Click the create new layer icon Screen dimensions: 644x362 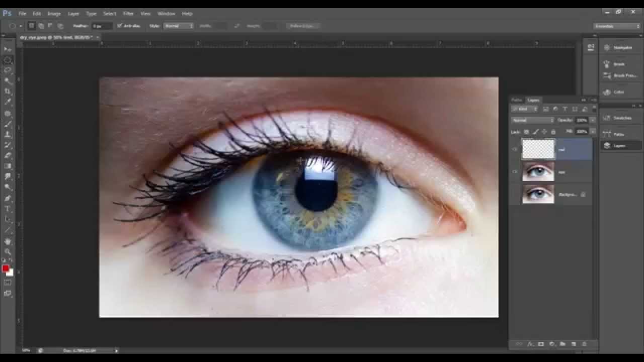(x=573, y=344)
